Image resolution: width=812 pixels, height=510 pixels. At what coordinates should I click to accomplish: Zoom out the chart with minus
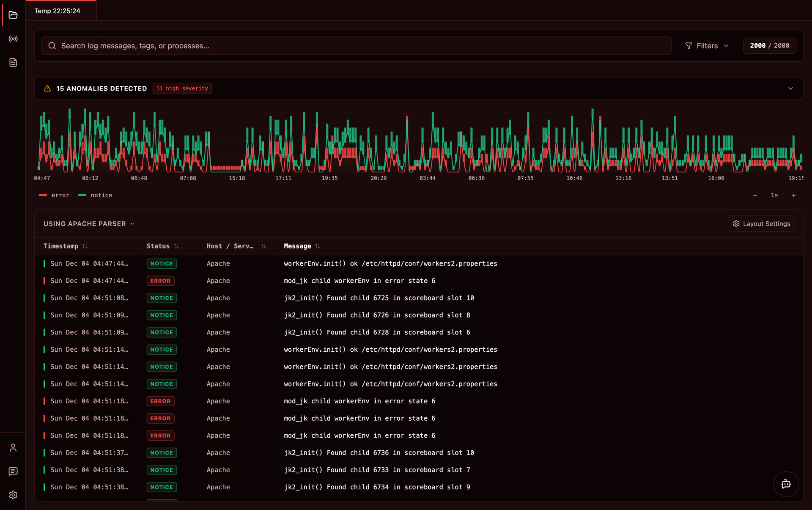755,195
